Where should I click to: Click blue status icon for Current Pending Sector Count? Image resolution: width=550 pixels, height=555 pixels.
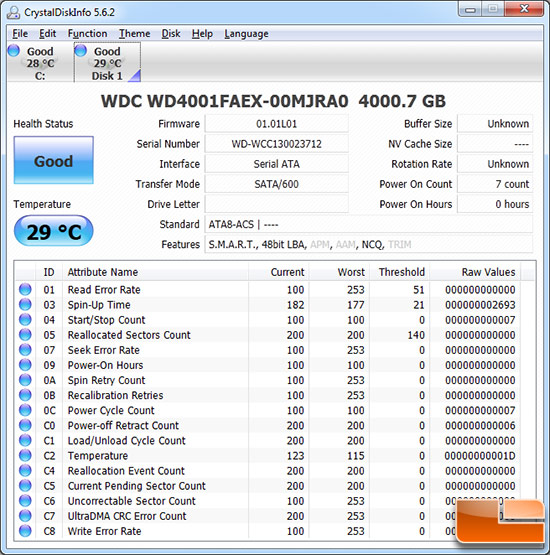[x=25, y=485]
